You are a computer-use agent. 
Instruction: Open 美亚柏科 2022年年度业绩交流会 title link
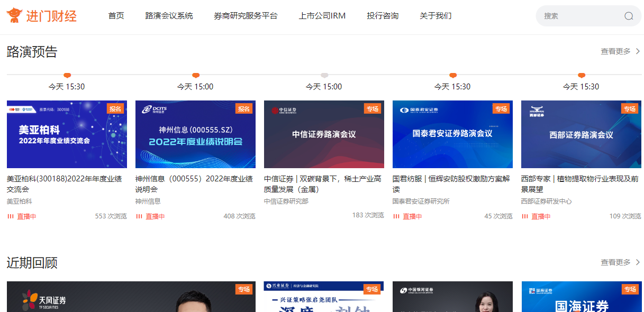tap(64, 184)
